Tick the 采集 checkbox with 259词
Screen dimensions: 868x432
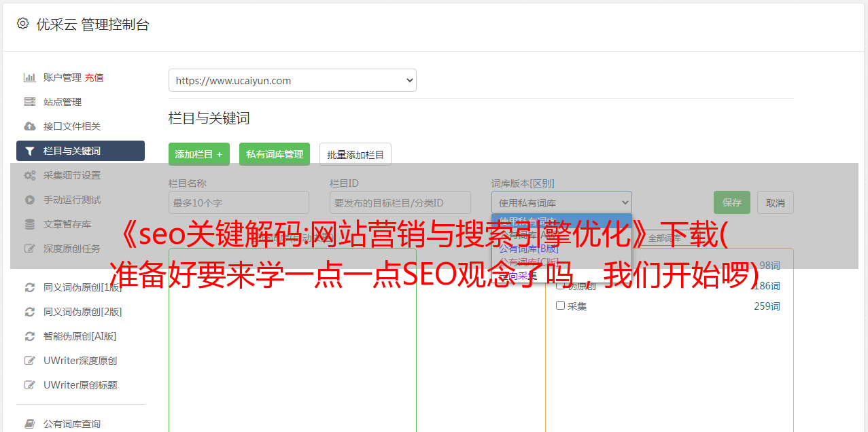point(561,306)
